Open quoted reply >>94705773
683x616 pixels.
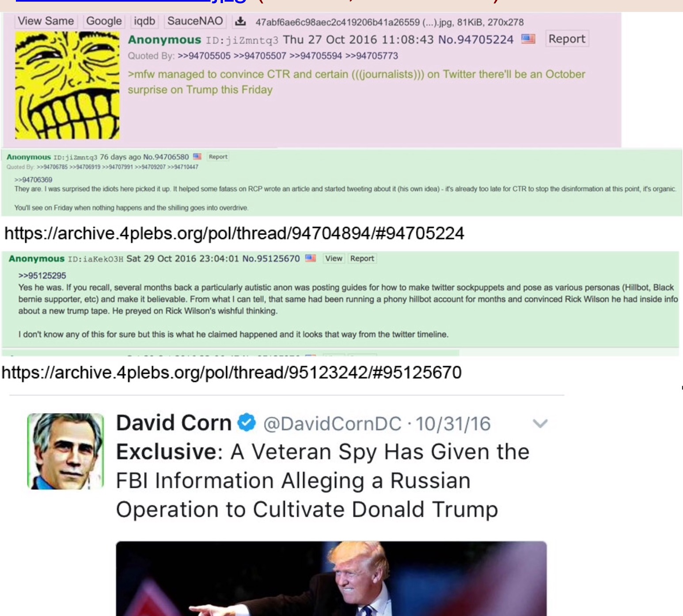tap(372, 56)
